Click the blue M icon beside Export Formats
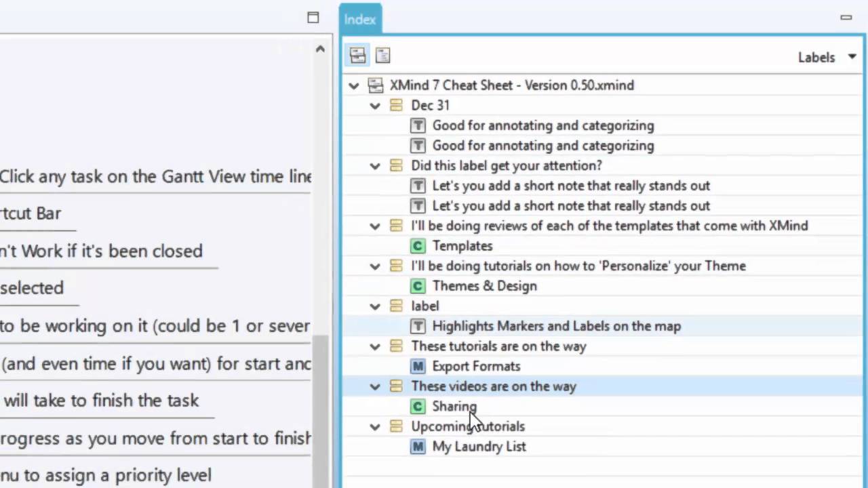Viewport: 868px width, 488px height. click(418, 366)
